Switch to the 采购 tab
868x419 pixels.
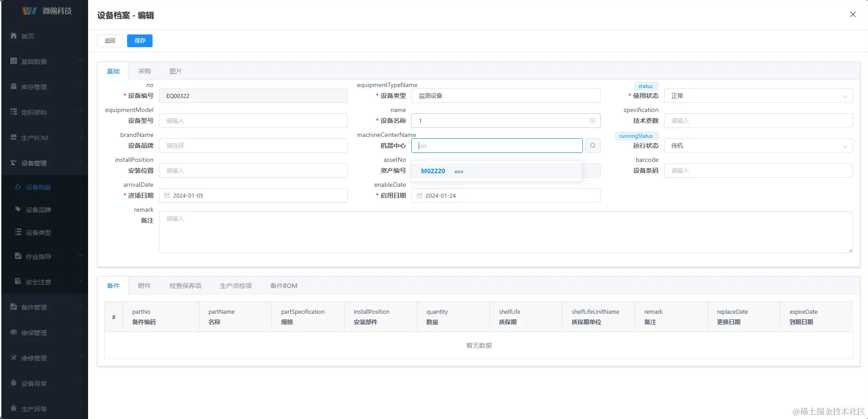[144, 71]
